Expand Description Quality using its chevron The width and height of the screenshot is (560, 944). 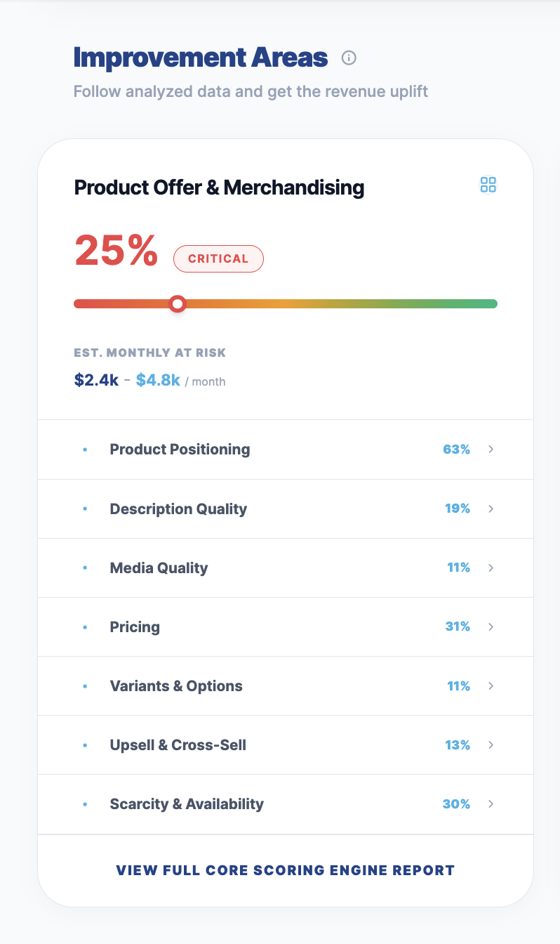(x=491, y=509)
